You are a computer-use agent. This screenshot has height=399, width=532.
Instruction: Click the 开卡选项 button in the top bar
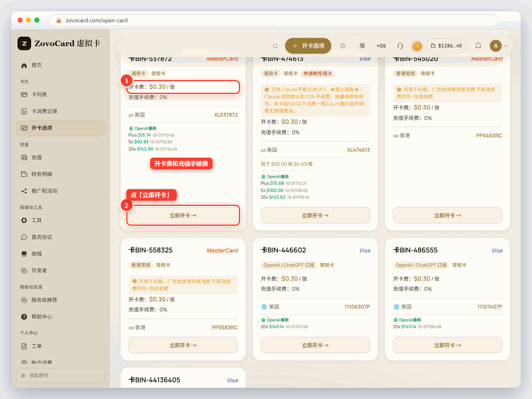tap(308, 46)
